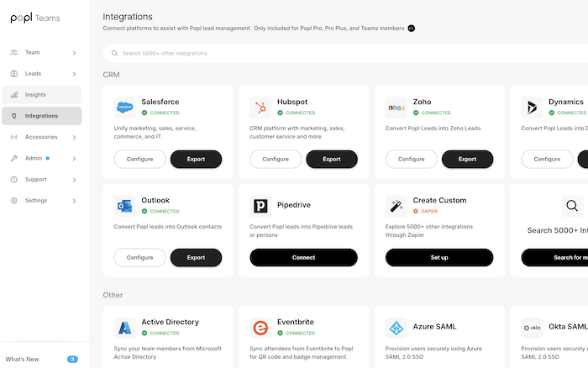The width and height of the screenshot is (588, 368).
Task: Open Accessories in the sidebar
Action: click(x=42, y=137)
